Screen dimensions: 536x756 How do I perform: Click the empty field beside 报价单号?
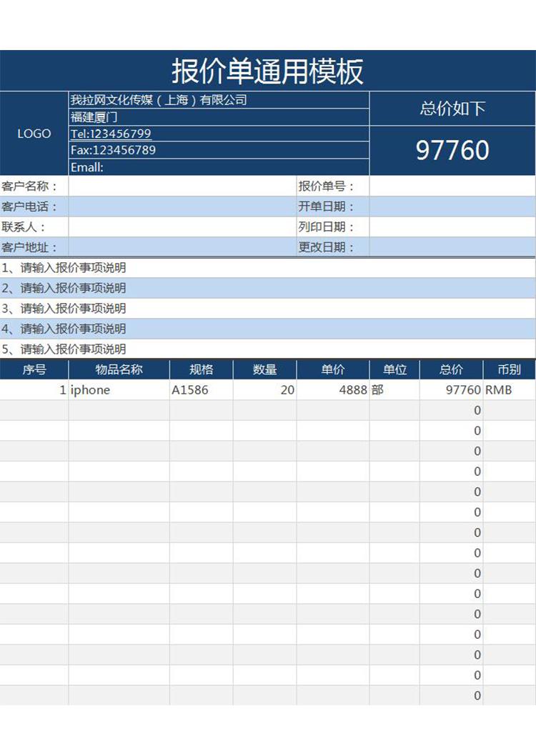click(x=452, y=186)
